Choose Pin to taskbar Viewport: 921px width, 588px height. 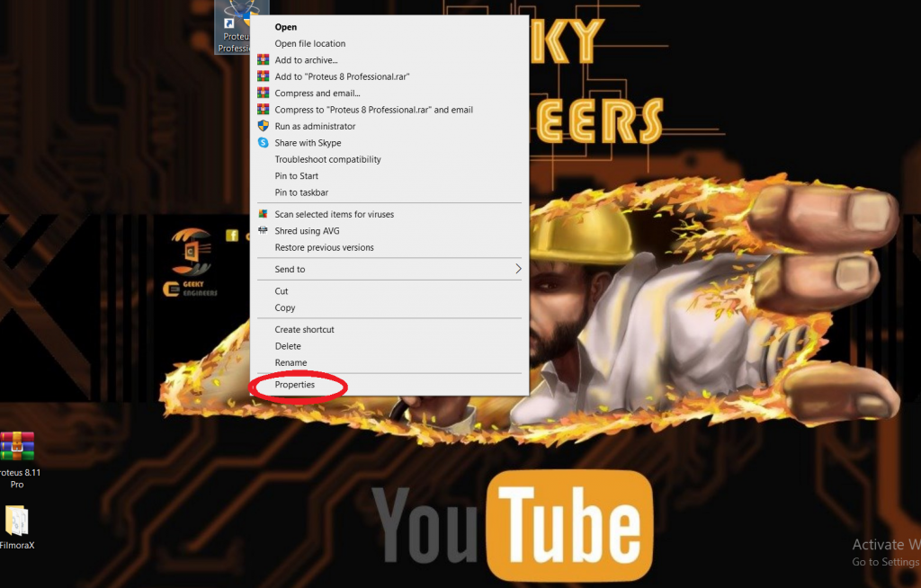pos(389,192)
